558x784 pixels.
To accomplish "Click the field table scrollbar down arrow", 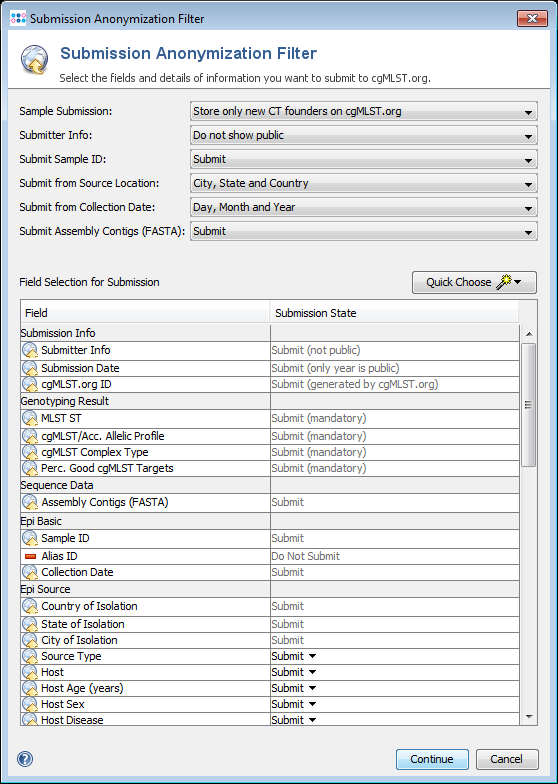I will point(529,718).
